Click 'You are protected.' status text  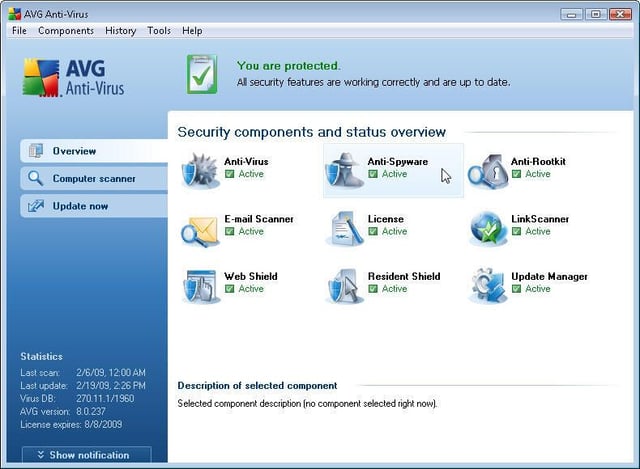[288, 66]
